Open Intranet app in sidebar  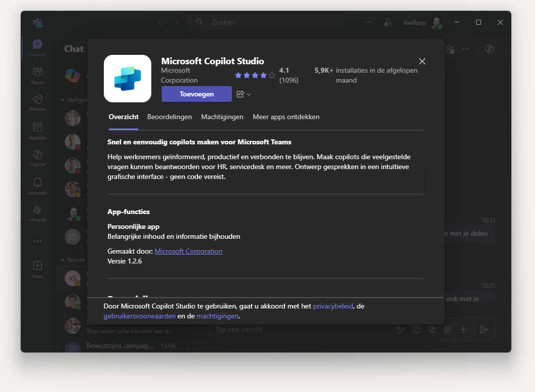[x=38, y=214]
